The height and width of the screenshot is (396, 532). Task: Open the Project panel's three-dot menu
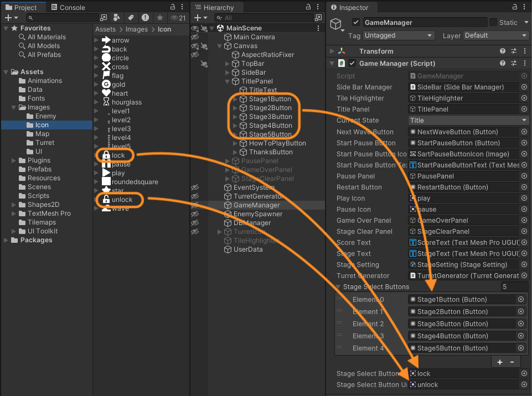pyautogui.click(x=182, y=7)
